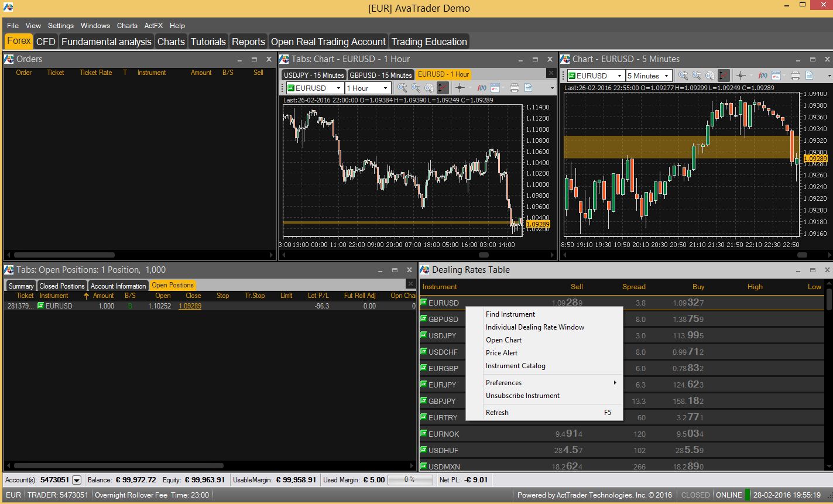Print the 1 Hour EURUSD chart

point(514,88)
